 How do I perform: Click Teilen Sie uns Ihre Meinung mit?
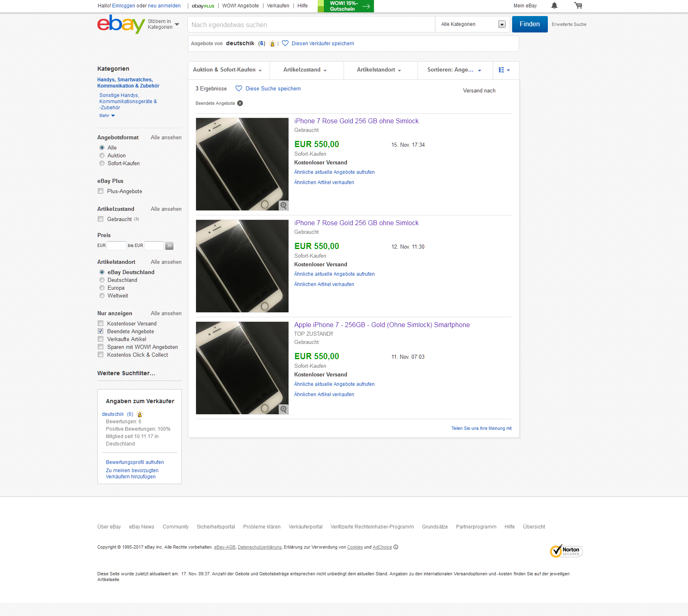481,428
